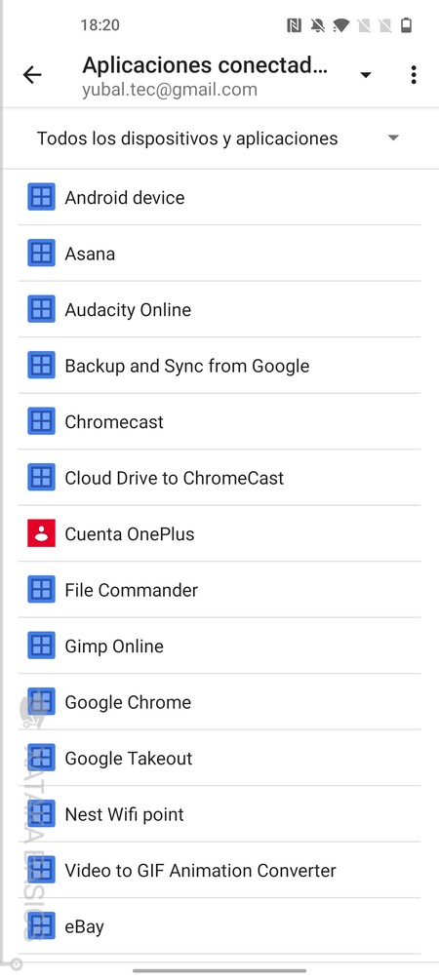
Task: Open Backup and Sync from Google
Action: [219, 366]
